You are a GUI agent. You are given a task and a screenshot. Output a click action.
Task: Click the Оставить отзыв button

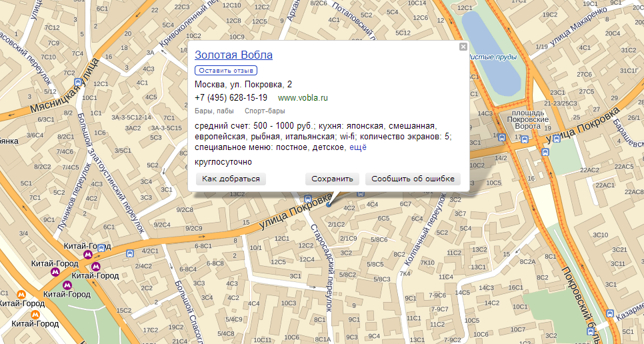226,71
